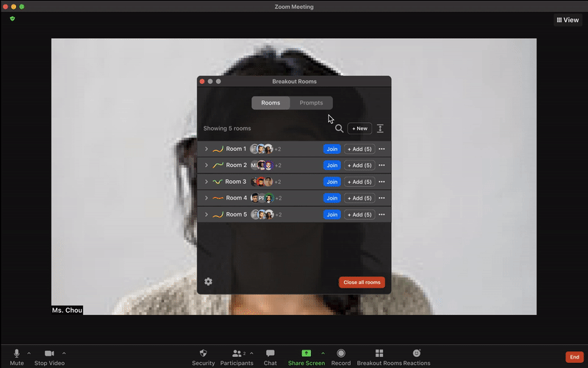Open more options for Room 3
This screenshot has height=368, width=588.
(381, 182)
